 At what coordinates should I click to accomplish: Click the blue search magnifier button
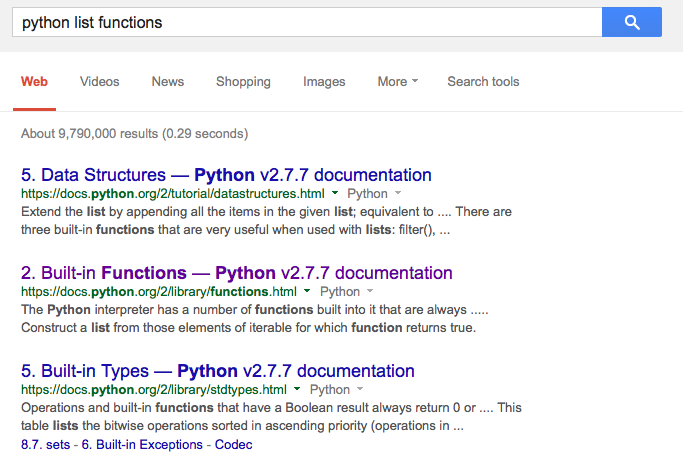632,22
